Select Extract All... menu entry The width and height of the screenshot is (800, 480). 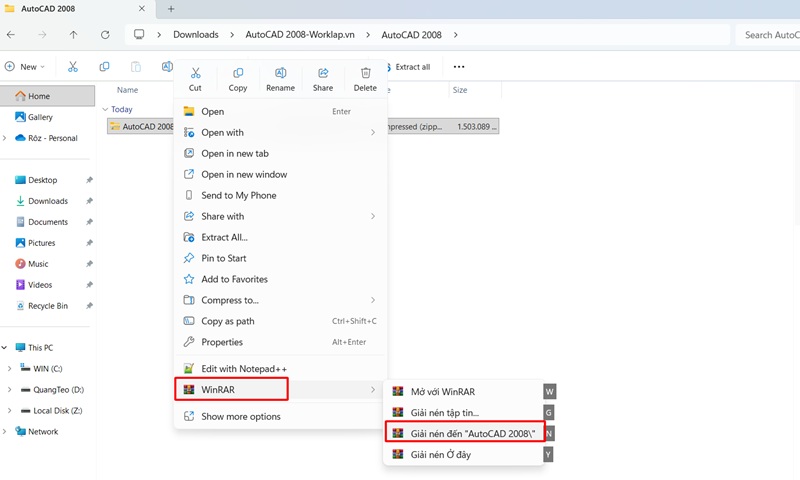pos(280,237)
